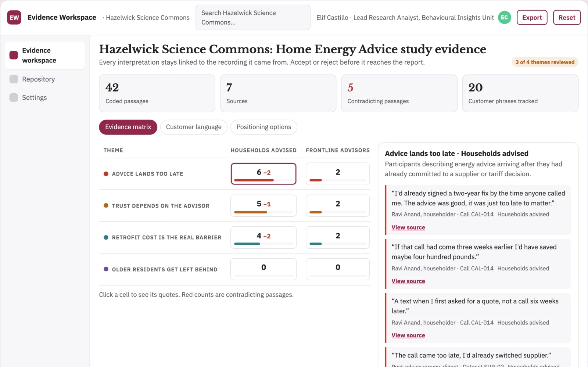Open the Evidence workspace navigation item
Viewport: 588px width, 367px height.
point(45,55)
